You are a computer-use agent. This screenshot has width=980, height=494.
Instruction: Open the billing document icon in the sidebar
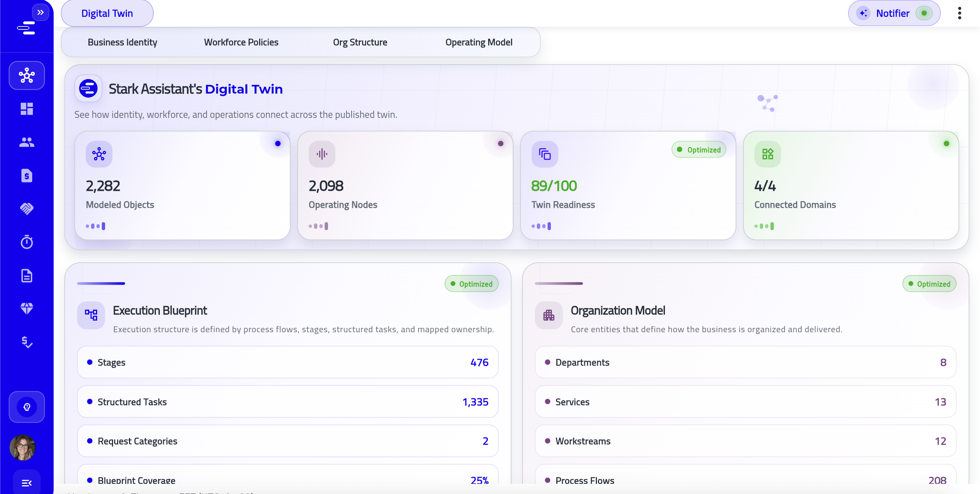coord(26,176)
